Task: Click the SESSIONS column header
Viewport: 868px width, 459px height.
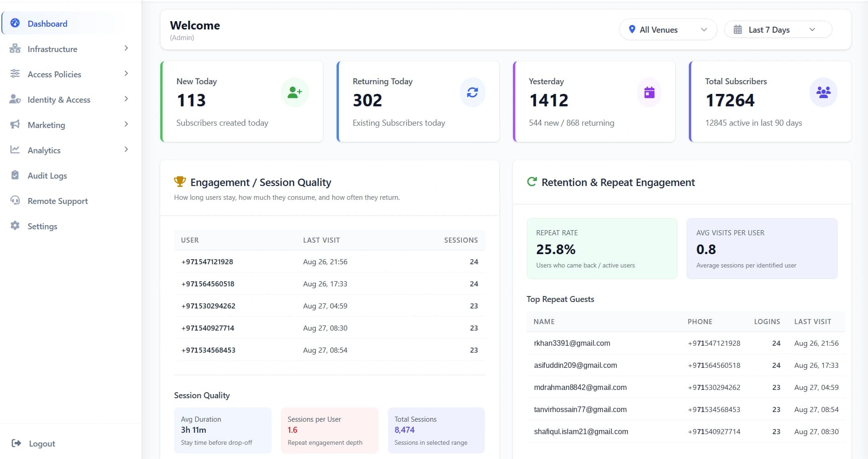Action: pyautogui.click(x=461, y=240)
